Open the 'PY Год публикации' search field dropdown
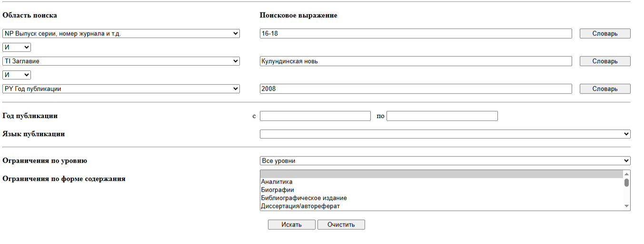 121,89
